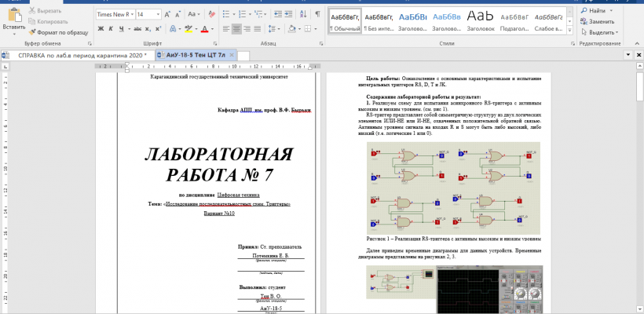Expand the Вставить paste options arrow
644x314 pixels.
[14, 34]
